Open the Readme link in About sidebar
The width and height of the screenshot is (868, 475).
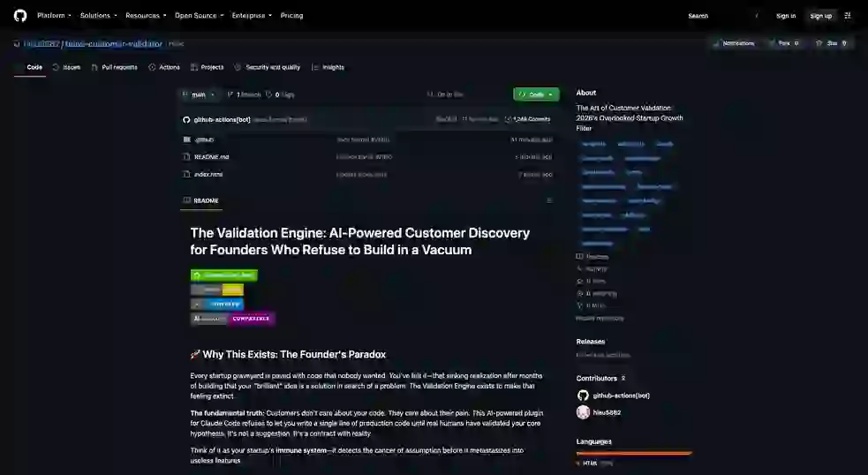pyautogui.click(x=593, y=257)
